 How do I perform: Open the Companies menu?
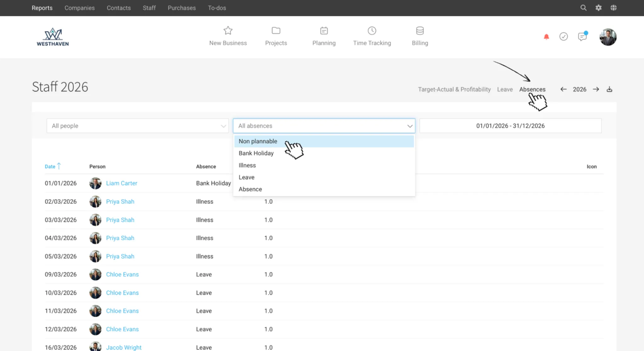(x=80, y=8)
